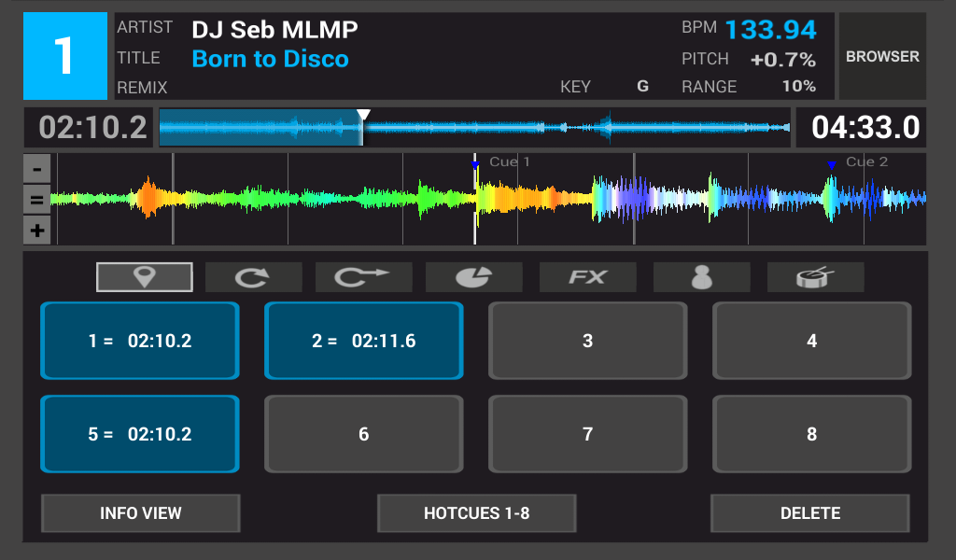Trigger hotcue pad 1 at 02:10.2

click(x=140, y=341)
